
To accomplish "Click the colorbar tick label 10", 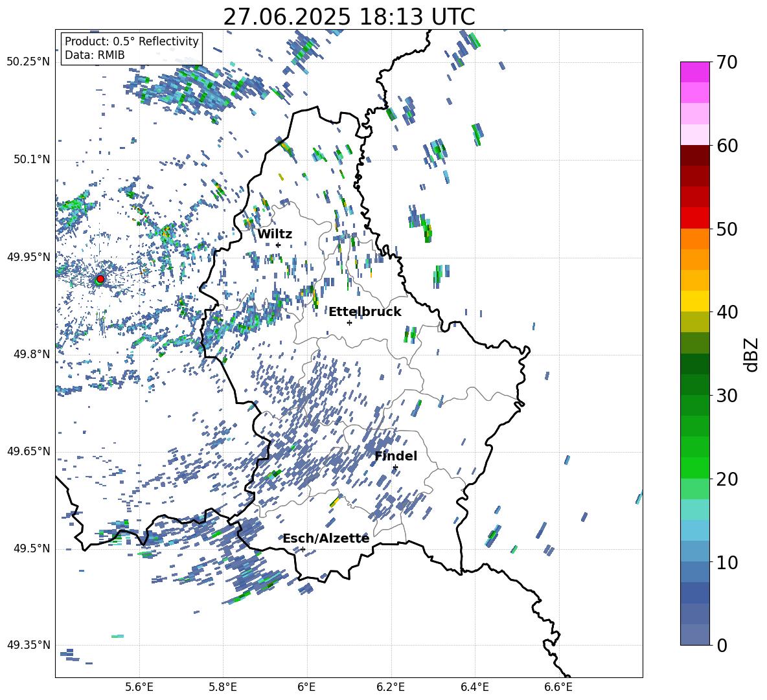I will point(727,563).
